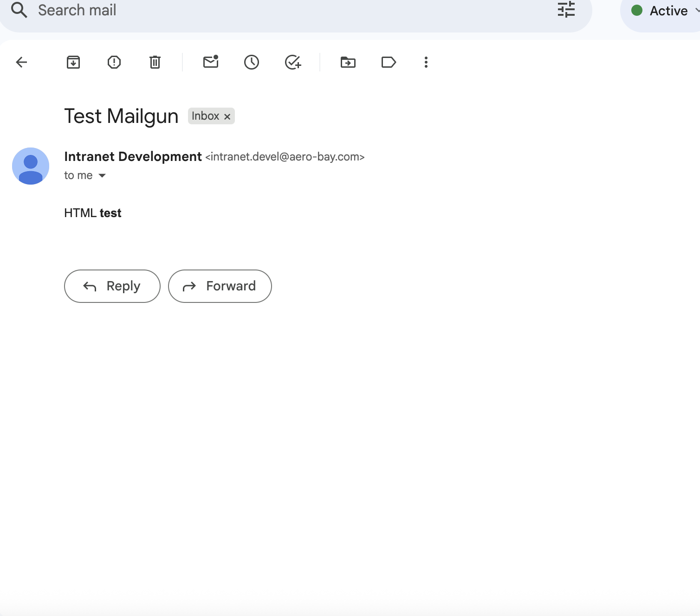Click the Intranet Development sender name
Image resolution: width=700 pixels, height=616 pixels.
tap(133, 157)
